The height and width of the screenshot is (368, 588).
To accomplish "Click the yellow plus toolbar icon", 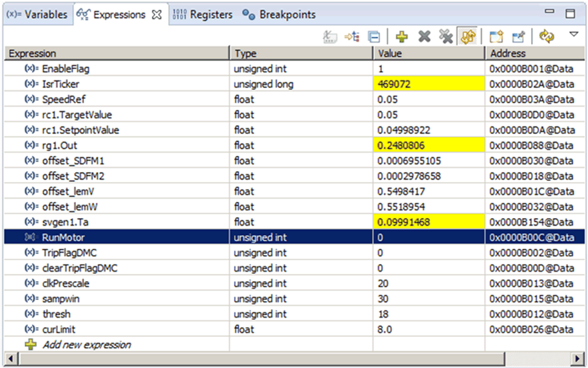I will pos(402,37).
